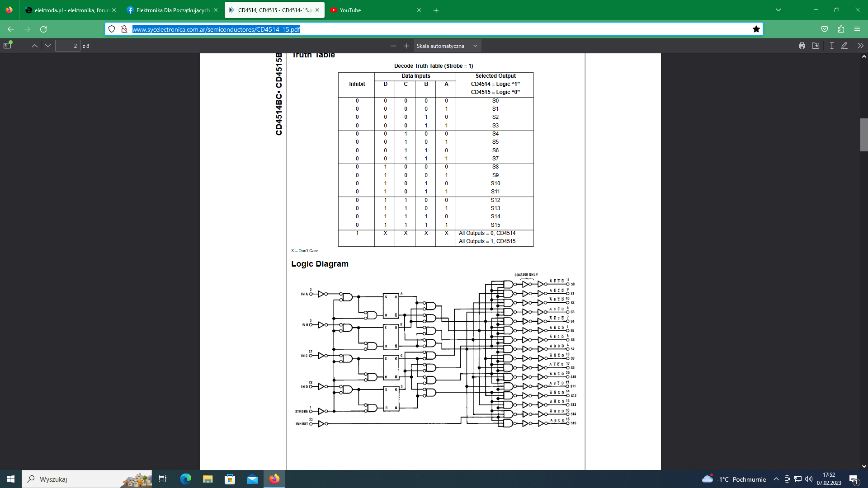
Task: Click scrollbar up arrow
Action: (x=864, y=57)
